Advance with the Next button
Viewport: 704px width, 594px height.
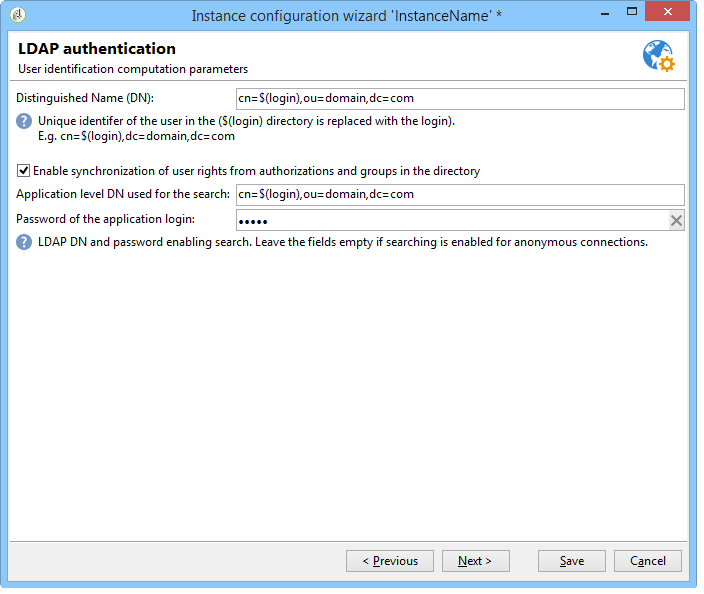pyautogui.click(x=475, y=561)
